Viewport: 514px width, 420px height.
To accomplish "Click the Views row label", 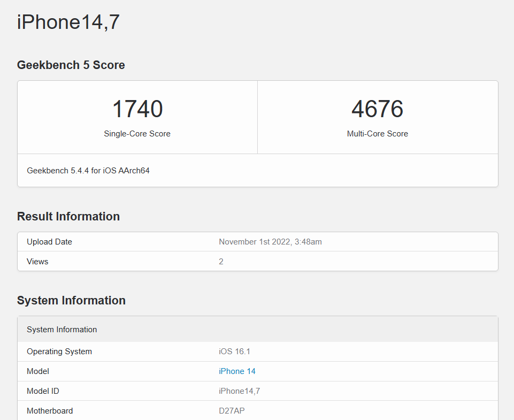I will pos(37,262).
